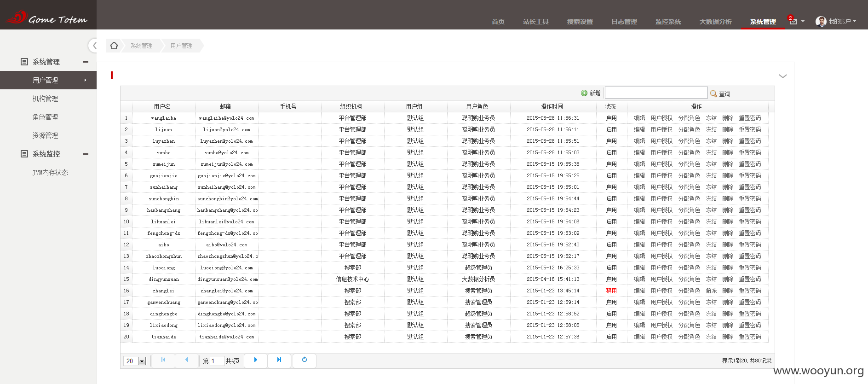Open JVM内存状态 in the sidebar
The image size is (868, 384).
tap(50, 172)
